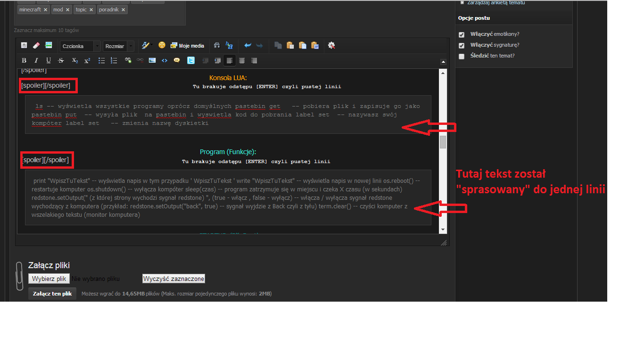Toggle bold formatting
Screen dimensions: 644x345
coord(24,60)
